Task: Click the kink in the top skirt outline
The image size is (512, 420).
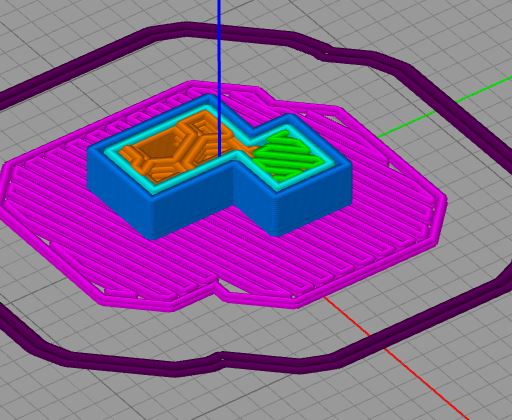Action: point(324,53)
